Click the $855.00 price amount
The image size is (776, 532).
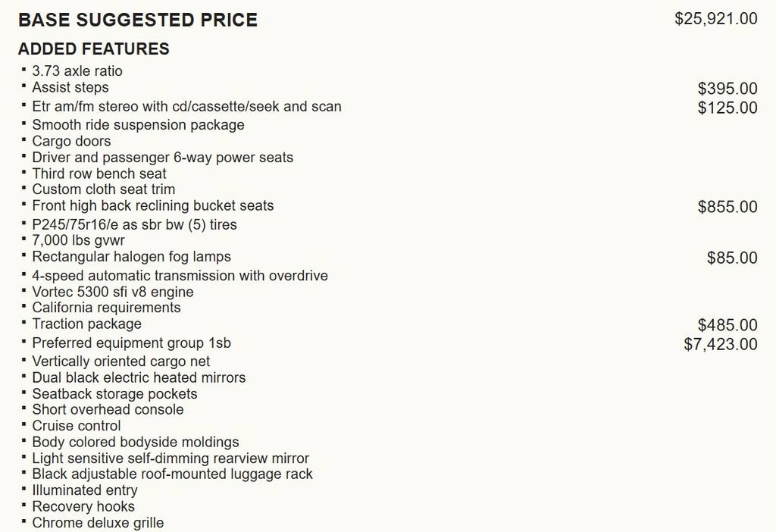[727, 207]
